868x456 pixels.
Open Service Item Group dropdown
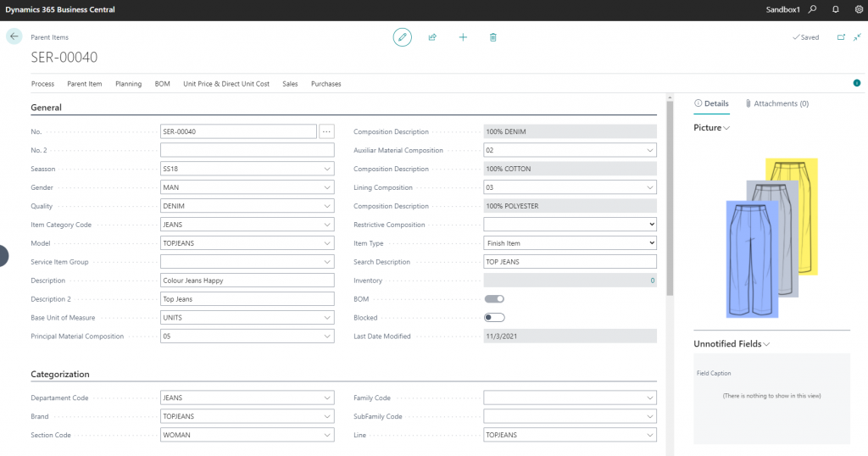(326, 262)
